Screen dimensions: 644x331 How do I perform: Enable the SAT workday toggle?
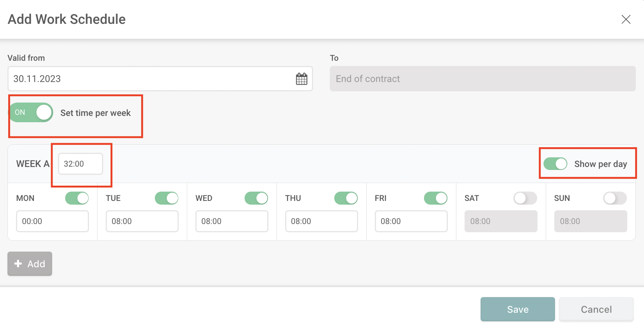click(525, 198)
